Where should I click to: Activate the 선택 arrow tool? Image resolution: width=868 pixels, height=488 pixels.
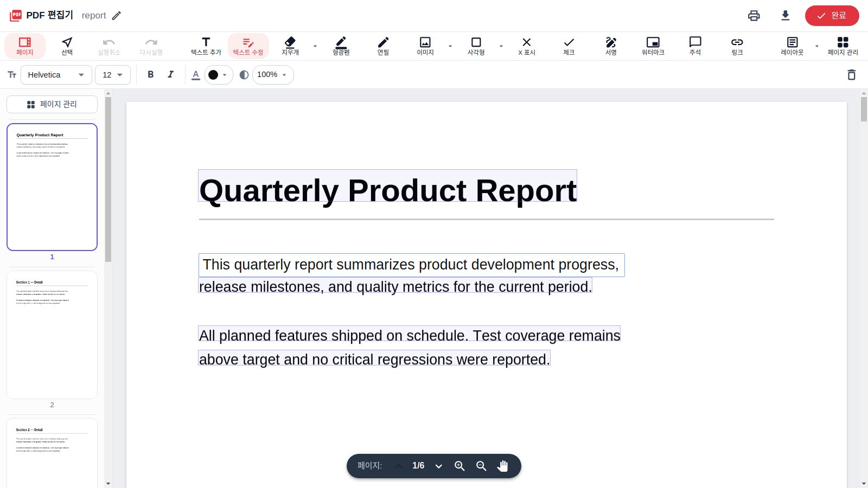pyautogui.click(x=67, y=46)
